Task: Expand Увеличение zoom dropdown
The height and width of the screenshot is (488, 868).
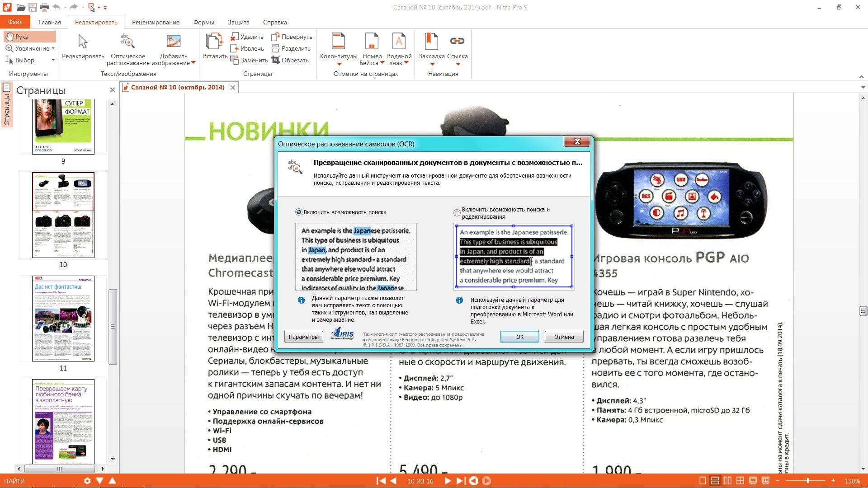Action: point(53,48)
